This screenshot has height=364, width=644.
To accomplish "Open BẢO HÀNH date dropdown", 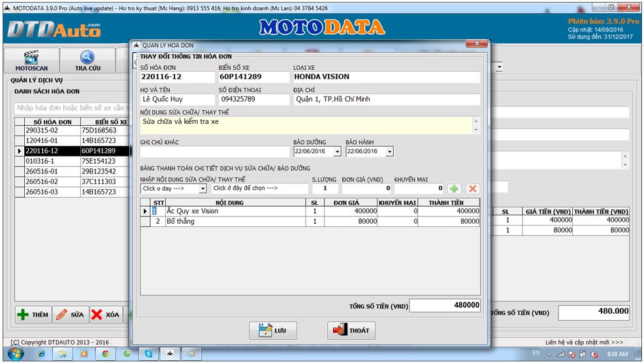I will [x=389, y=152].
